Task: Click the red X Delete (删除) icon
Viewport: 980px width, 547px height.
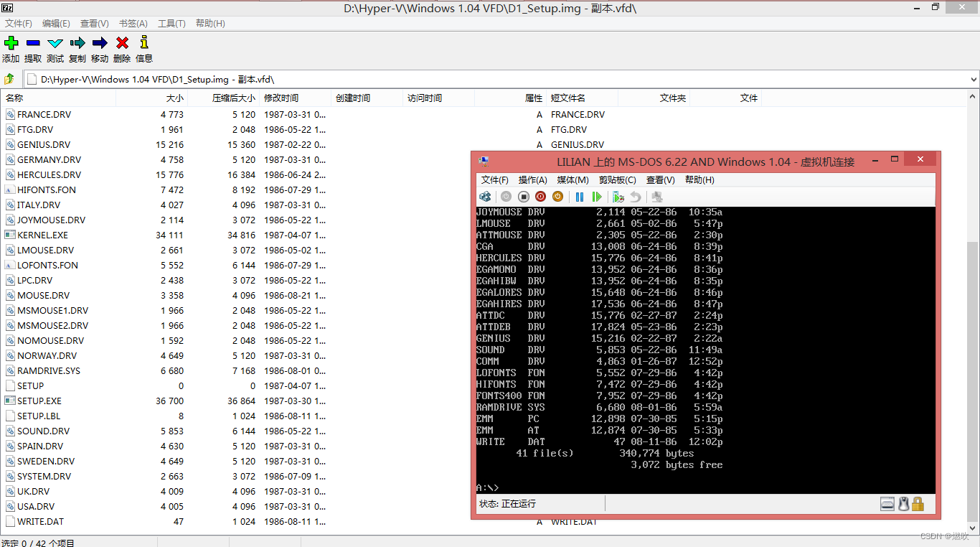Action: point(122,43)
